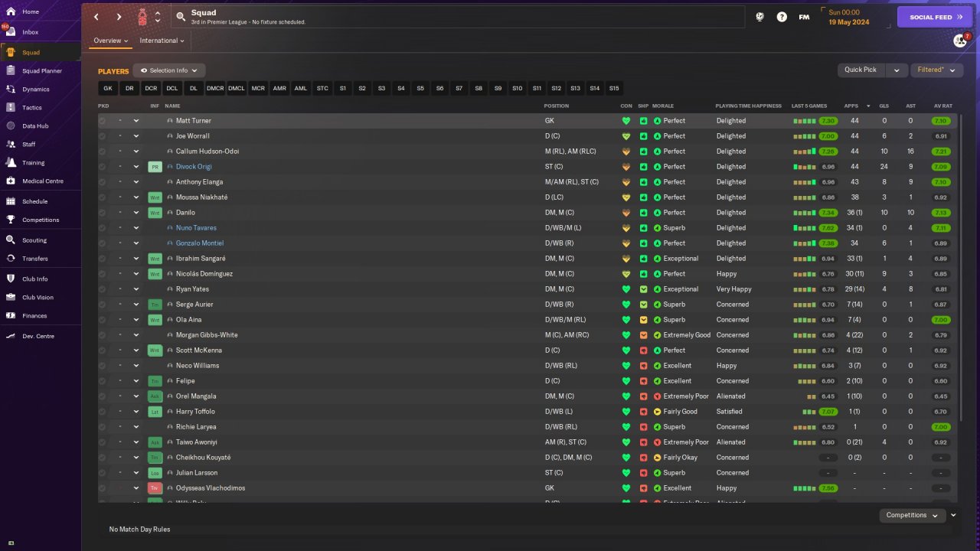980x551 pixels.
Task: Open the Filtered dropdown menu
Action: [x=936, y=70]
